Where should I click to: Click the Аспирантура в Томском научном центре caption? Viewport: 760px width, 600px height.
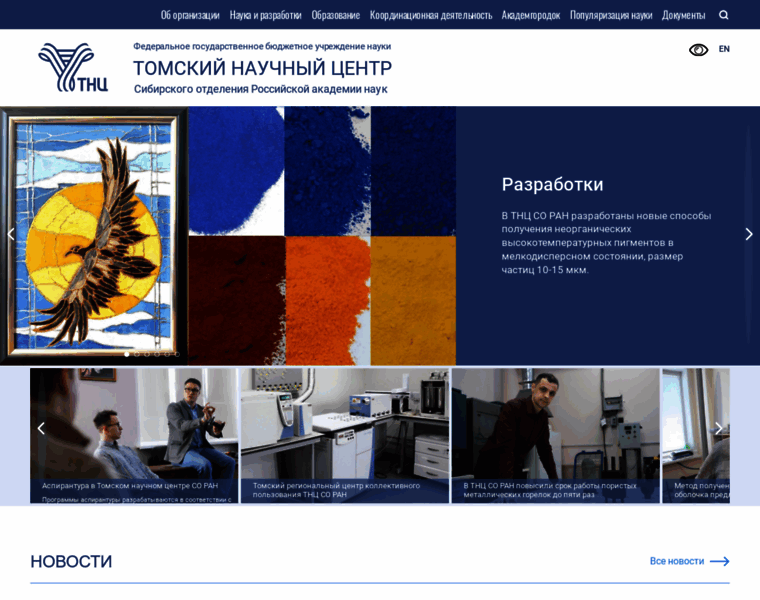tap(130, 485)
